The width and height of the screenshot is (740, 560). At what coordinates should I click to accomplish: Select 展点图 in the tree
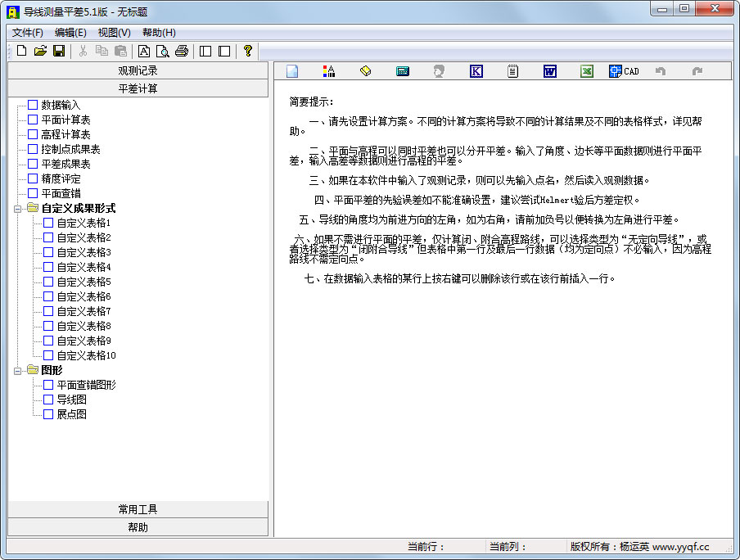72,414
